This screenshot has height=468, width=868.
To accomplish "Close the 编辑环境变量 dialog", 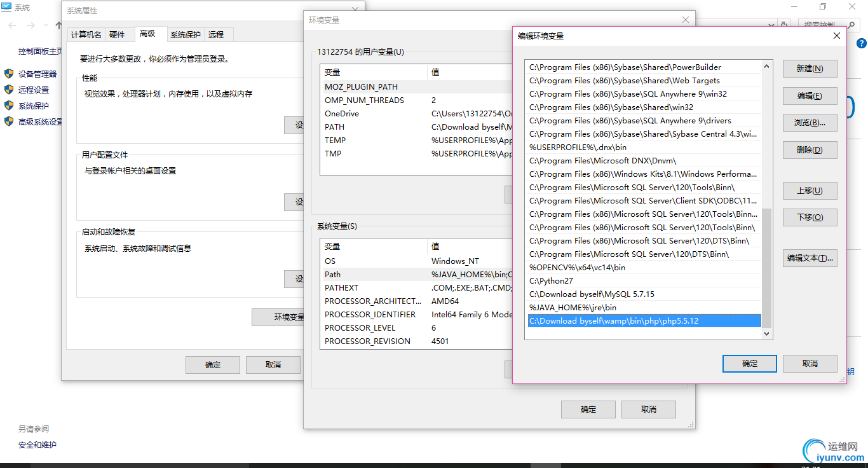I will (x=837, y=36).
